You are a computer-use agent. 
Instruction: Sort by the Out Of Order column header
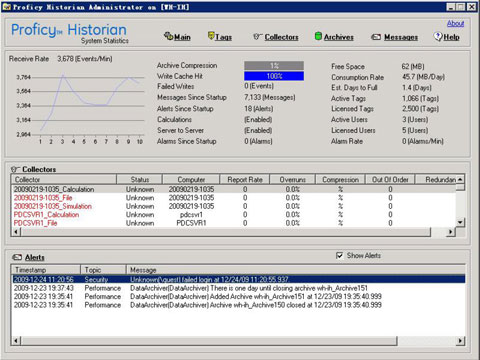coord(390,179)
